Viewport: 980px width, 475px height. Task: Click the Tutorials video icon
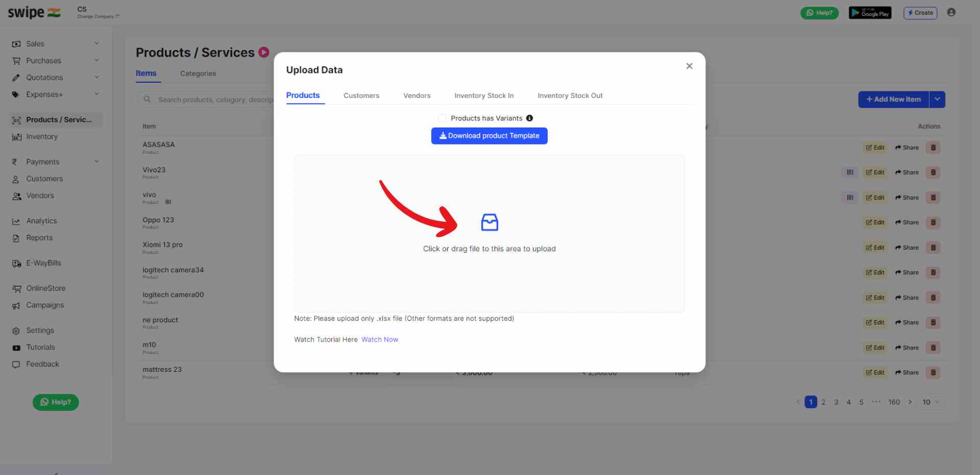(16, 348)
